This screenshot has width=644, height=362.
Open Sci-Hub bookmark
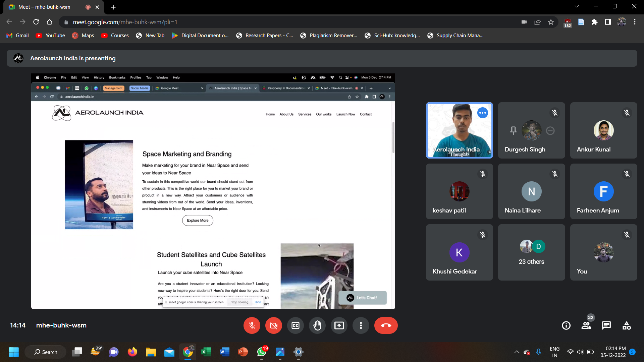[x=392, y=36]
